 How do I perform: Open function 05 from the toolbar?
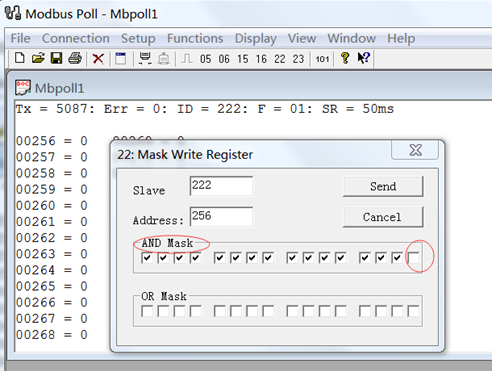[205, 59]
